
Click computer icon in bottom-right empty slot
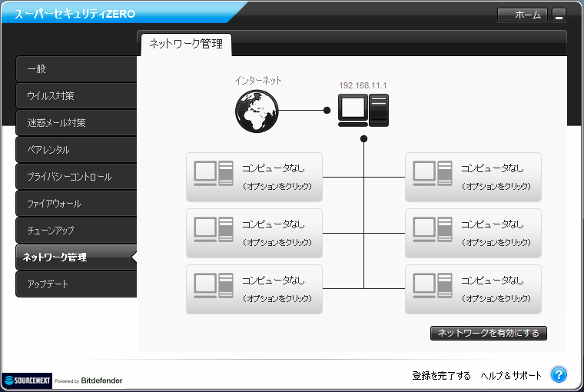click(433, 285)
